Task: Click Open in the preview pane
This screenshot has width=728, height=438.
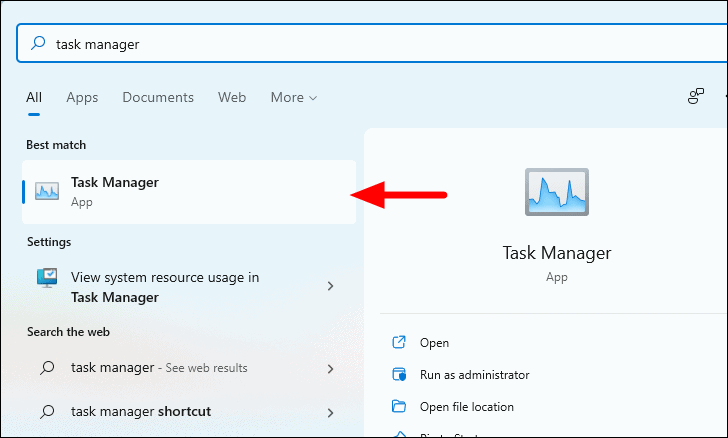Action: click(434, 343)
